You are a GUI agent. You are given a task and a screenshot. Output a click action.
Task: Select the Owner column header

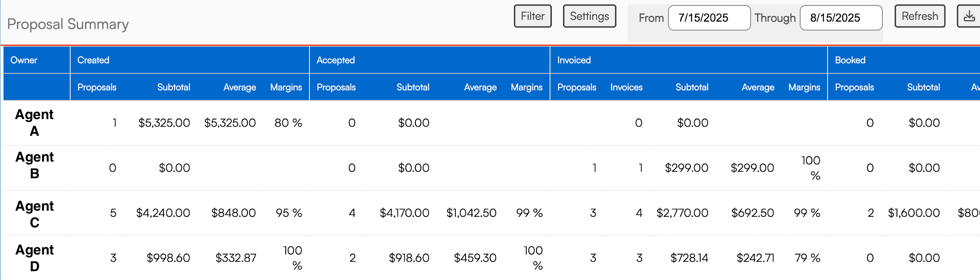(24, 60)
